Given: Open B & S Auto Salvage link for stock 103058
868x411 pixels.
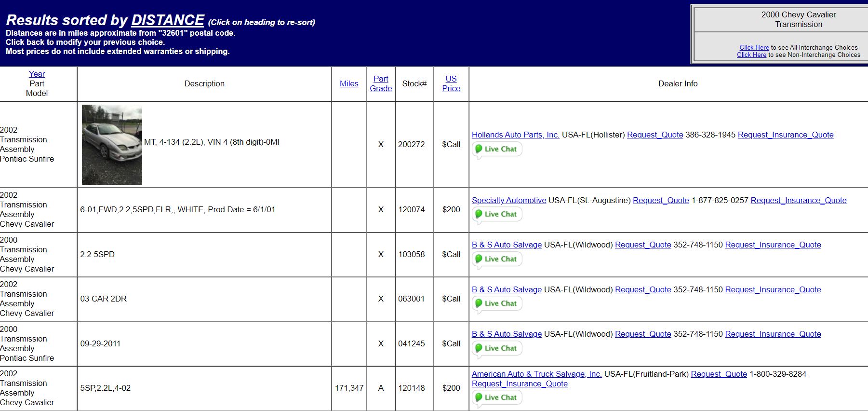Looking at the screenshot, I should click(507, 245).
